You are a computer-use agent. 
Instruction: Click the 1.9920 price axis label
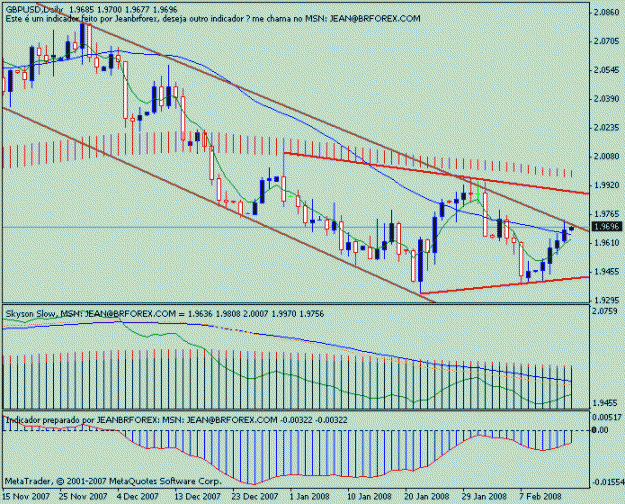click(x=607, y=185)
